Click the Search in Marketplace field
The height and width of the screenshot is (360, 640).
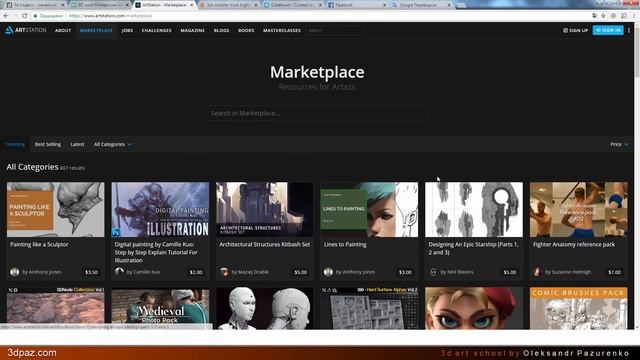click(317, 113)
